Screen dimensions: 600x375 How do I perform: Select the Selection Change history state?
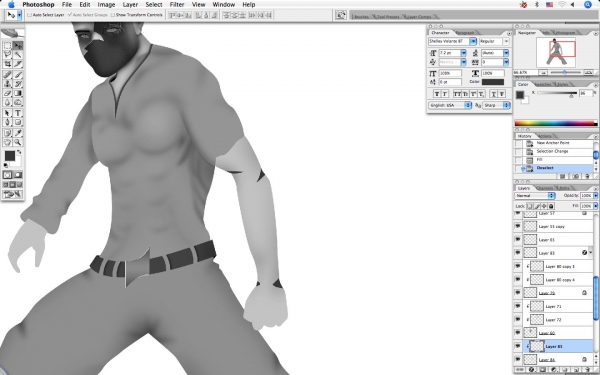click(x=554, y=151)
